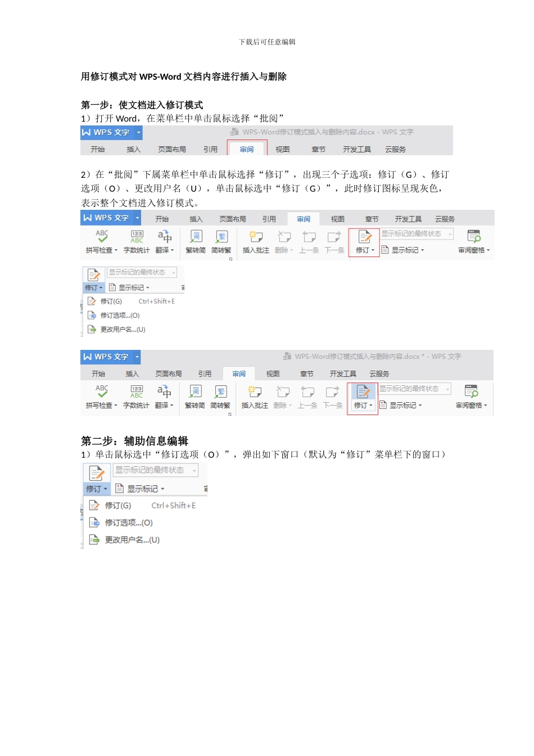Select 修订(G) Ctrl+Shift+E in the smaller dropdown menu
This screenshot has width=534, height=756.
click(x=132, y=301)
